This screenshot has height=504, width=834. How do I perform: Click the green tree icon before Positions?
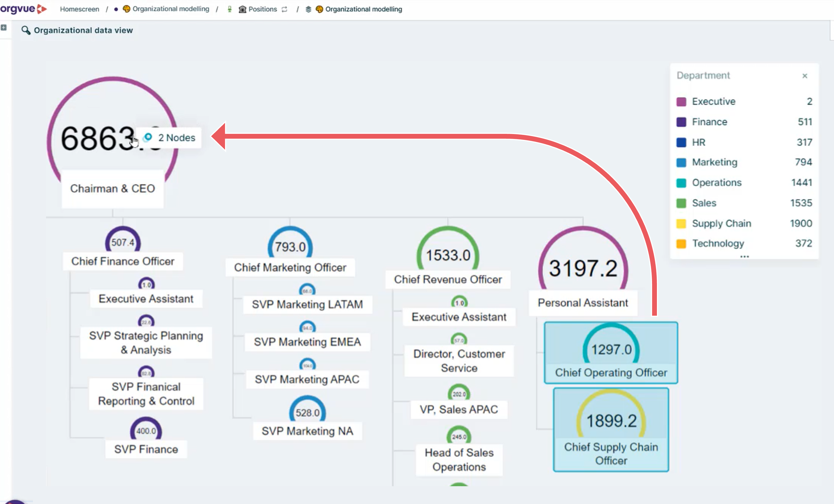230,9
